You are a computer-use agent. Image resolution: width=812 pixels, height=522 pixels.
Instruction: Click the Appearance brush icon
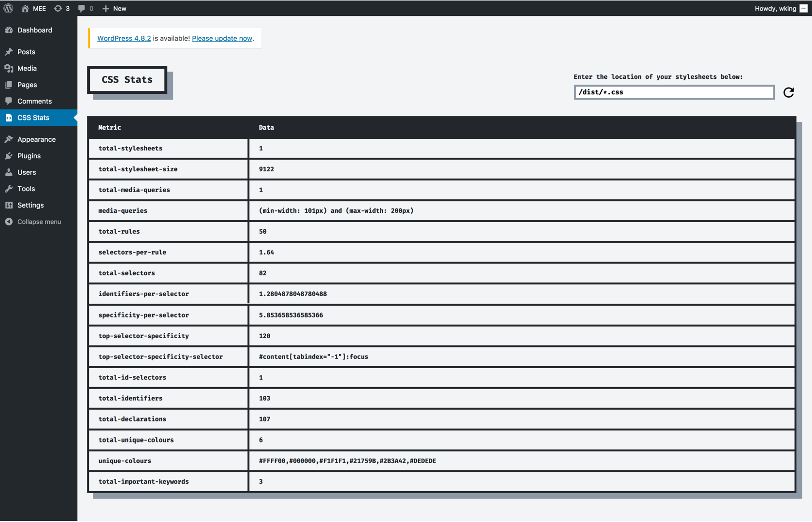(9, 139)
